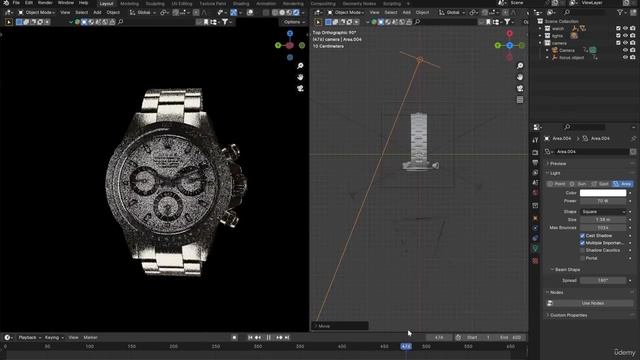Viewport: 640px width, 360px height.
Task: Exclude watch collection using its checkbox
Action: (618, 29)
